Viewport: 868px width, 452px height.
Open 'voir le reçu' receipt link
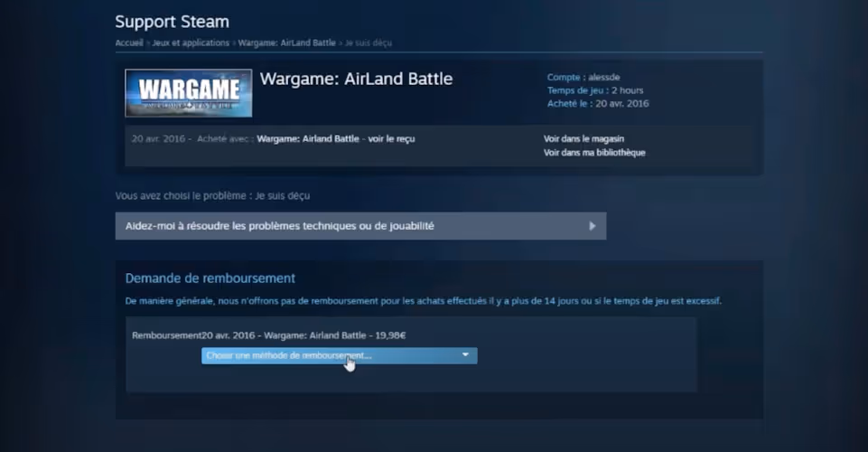pyautogui.click(x=391, y=139)
